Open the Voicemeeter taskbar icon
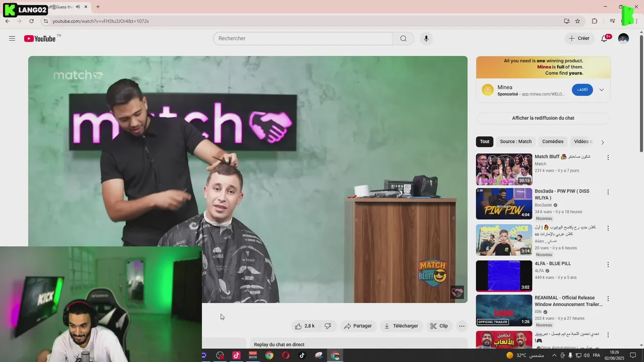This screenshot has width=644, height=362. point(253,355)
